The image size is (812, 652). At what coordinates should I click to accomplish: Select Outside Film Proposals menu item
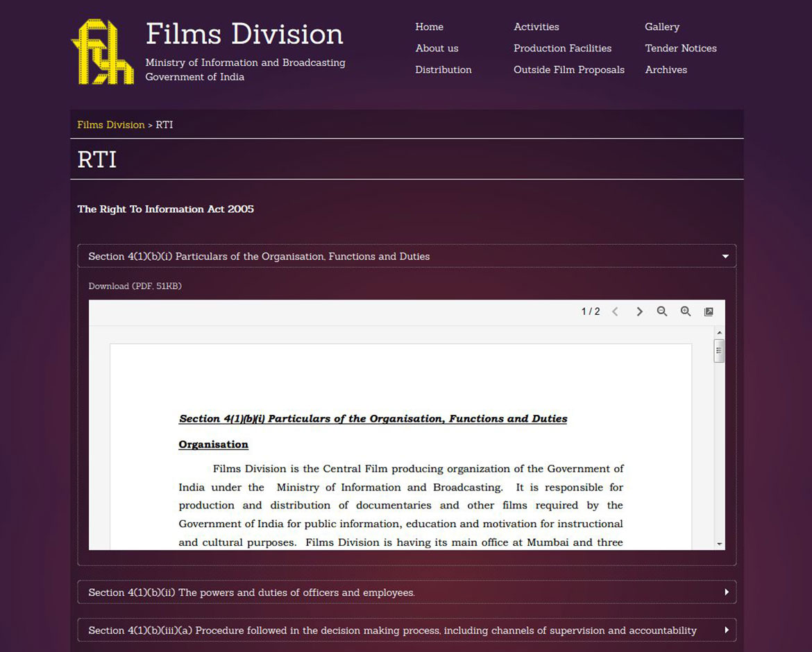(568, 69)
